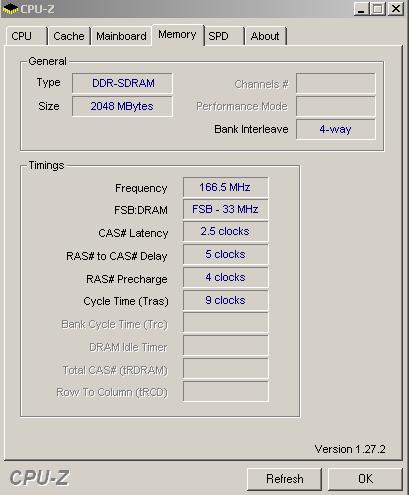409x495 pixels.
Task: Click the Refresh button
Action: pos(284,479)
